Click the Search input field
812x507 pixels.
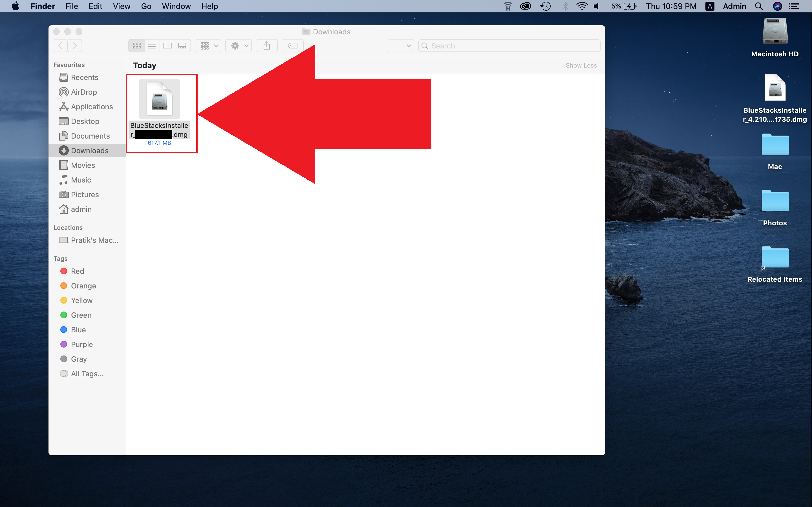507,45
